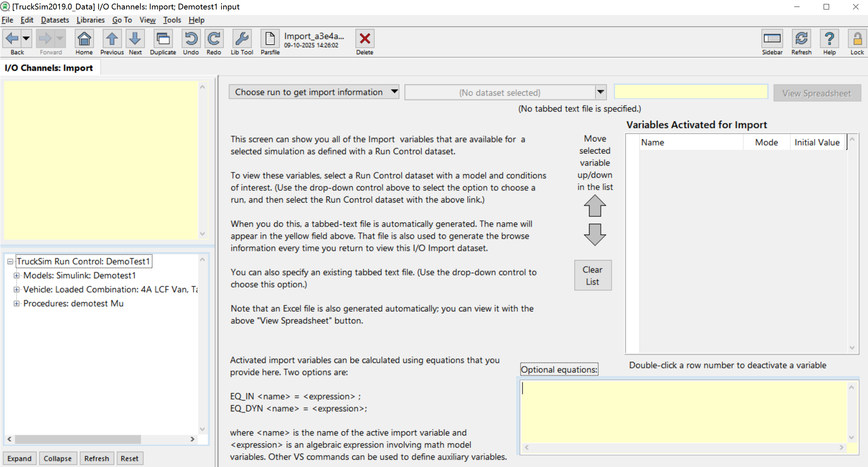Click notes field scroll down arrow
This screenshot has width=868, height=467.
pos(203,234)
